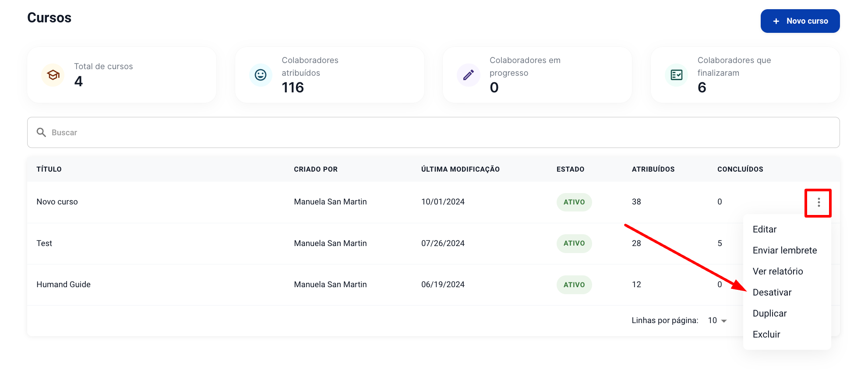Click the Total de cursos value 4
This screenshot has height=373, width=868.
(78, 81)
